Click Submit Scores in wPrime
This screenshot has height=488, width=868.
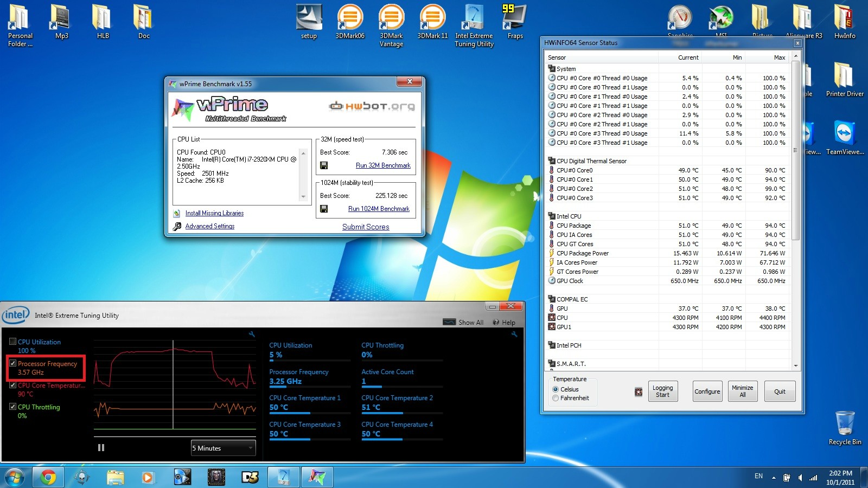(x=366, y=227)
